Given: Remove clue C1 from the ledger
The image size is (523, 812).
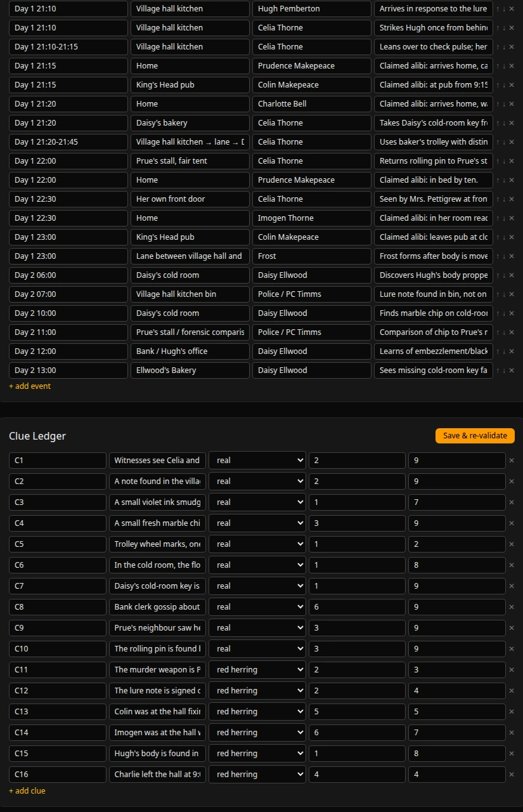Looking at the screenshot, I should pos(512,461).
